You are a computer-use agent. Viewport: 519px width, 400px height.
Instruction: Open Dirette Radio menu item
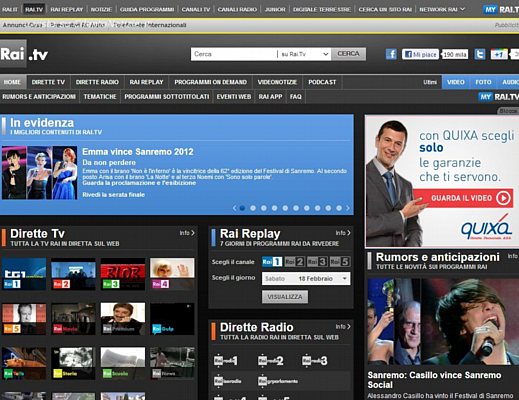pos(97,82)
